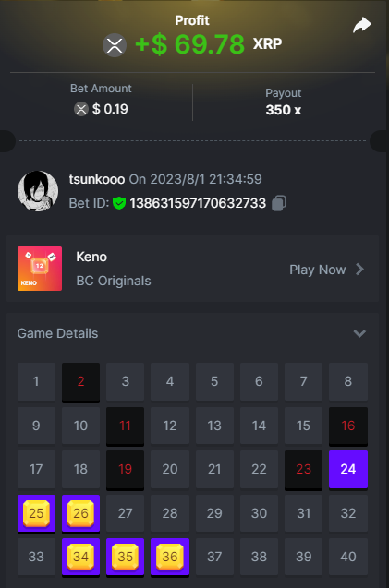The image size is (389, 588).
Task: Open tsunkooo's profile avatar
Action: (x=38, y=191)
